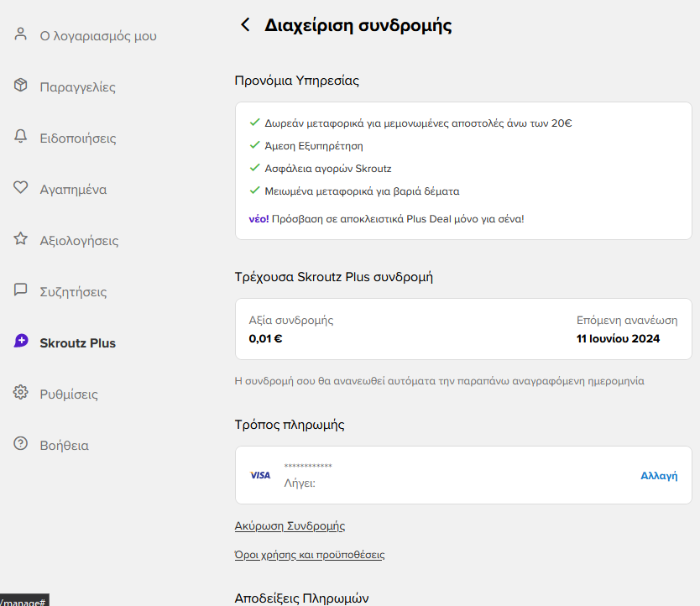Click the heart icon for Αγαπημένα

20,187
